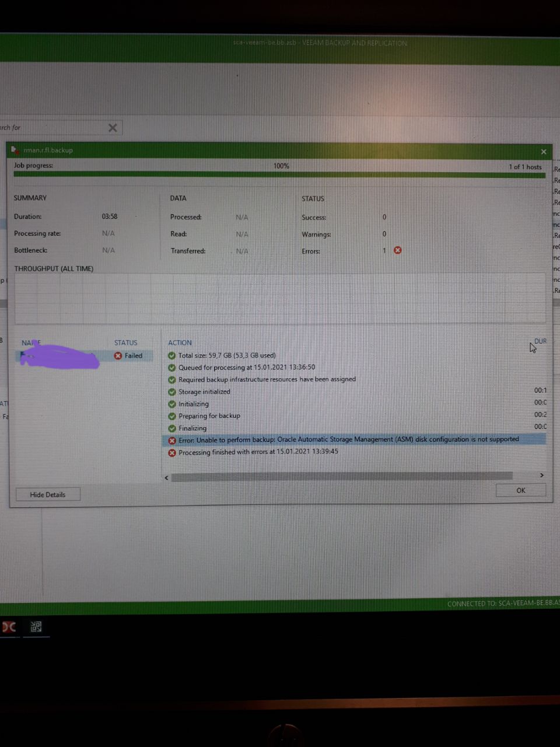
Task: Select the Finalizing action row
Action: [353, 428]
